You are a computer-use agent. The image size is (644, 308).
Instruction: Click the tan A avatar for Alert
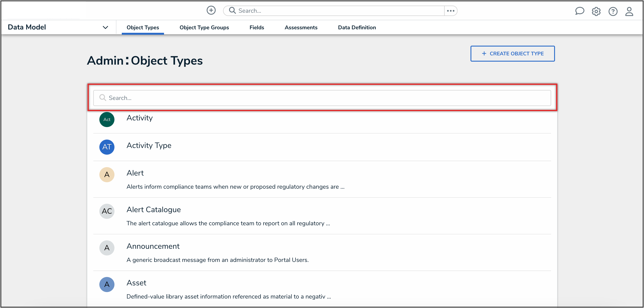[x=107, y=174]
